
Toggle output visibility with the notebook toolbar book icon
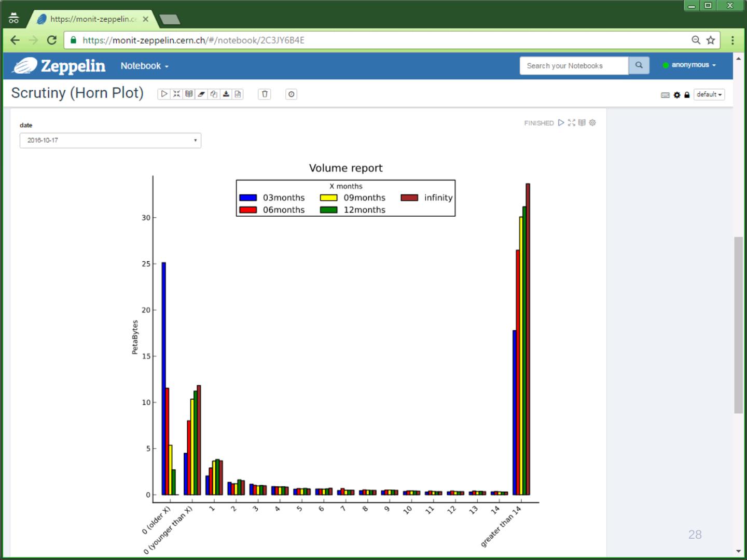(189, 94)
